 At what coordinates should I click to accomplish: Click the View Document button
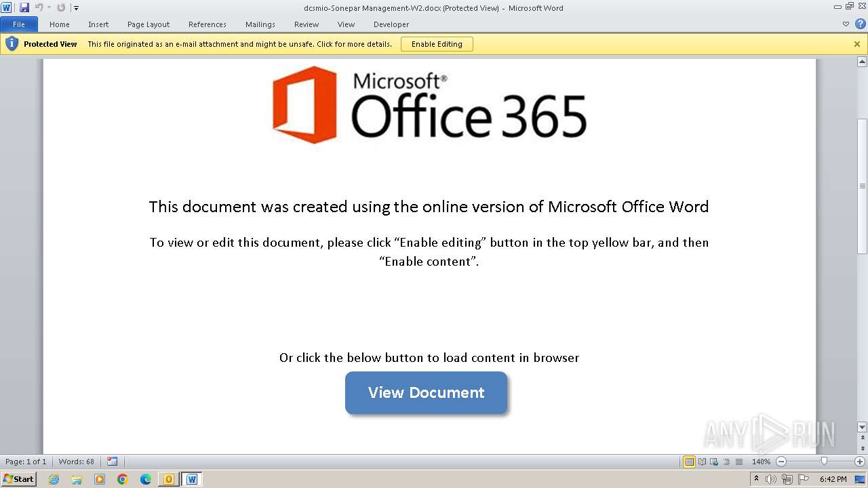coord(426,392)
